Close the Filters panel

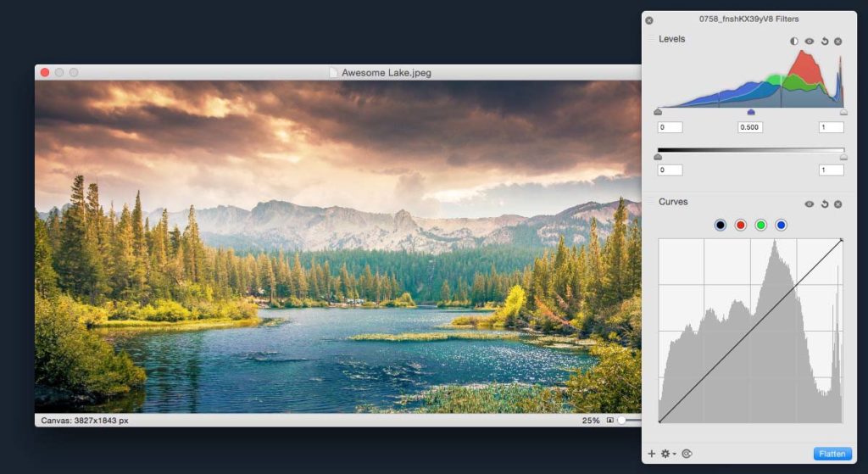click(649, 20)
